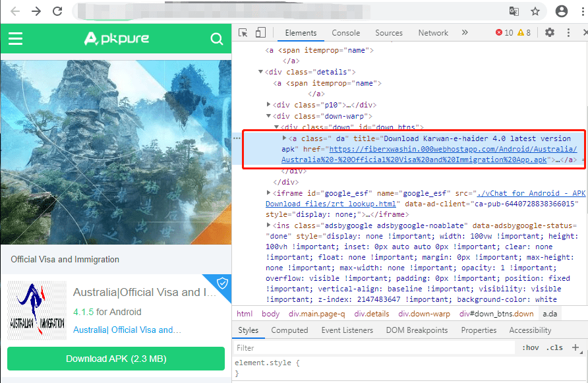Show more DevTools tabs
Viewport: 588px width, 383px height.
(x=465, y=33)
